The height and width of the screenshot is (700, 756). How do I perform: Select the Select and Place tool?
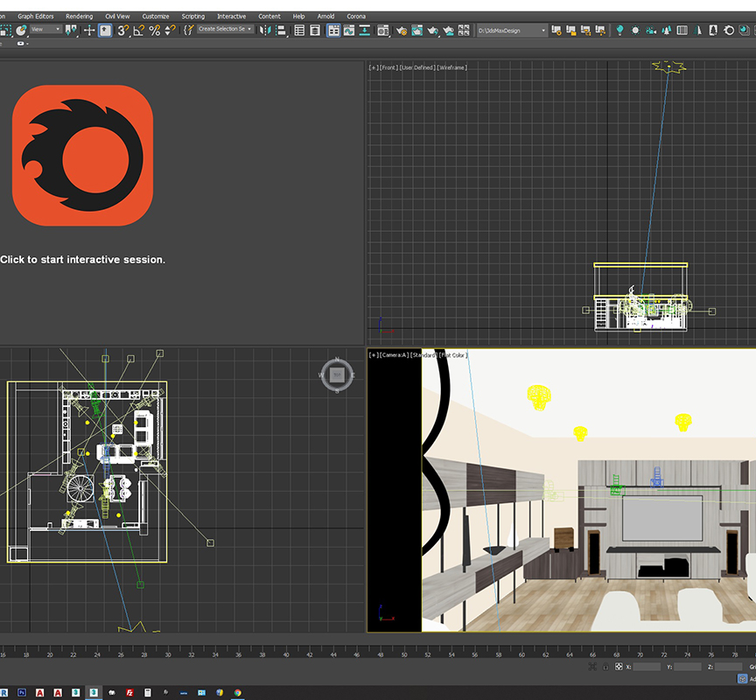click(21, 31)
